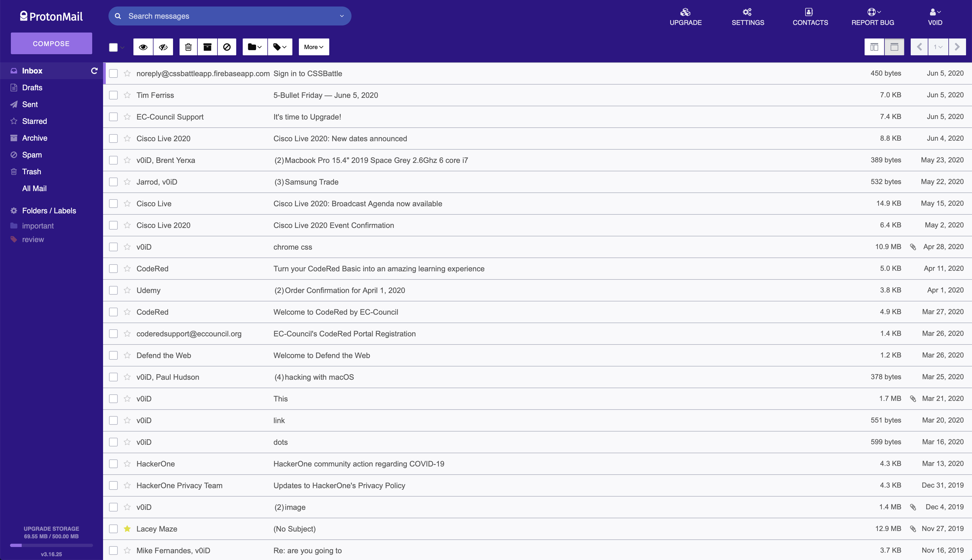Click the mark as read eye icon
The height and width of the screenshot is (560, 972).
coord(143,47)
